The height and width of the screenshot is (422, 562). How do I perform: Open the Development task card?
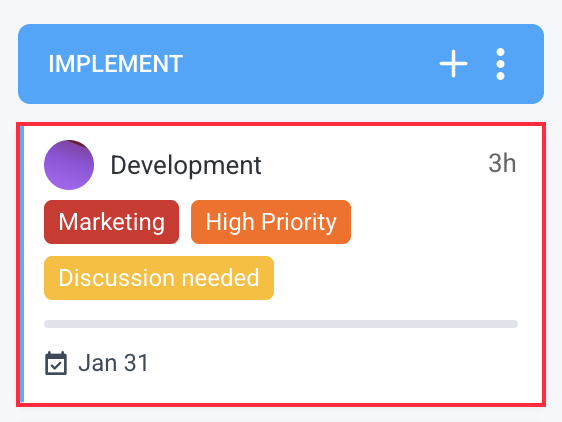click(281, 265)
